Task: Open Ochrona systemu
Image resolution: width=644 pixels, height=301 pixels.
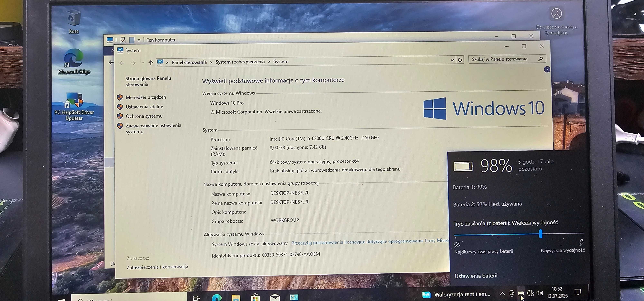Action: click(144, 116)
